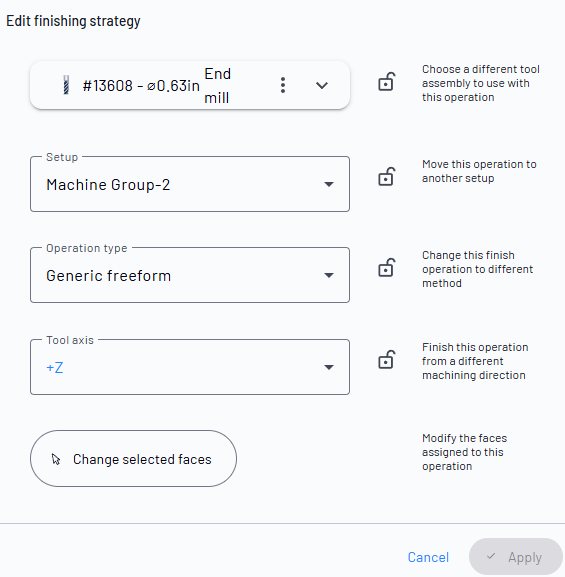Open the Setup dropdown arrow
This screenshot has width=565, height=577.
329,184
